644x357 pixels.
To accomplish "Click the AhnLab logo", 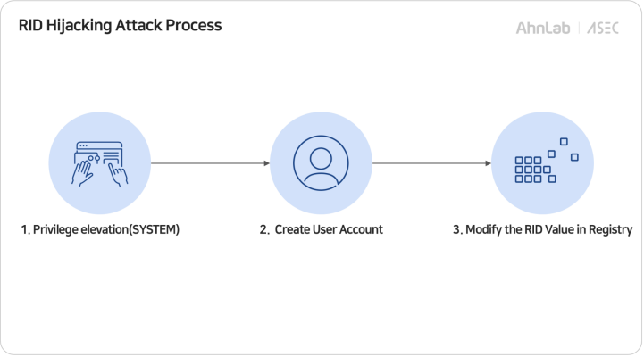I will [x=544, y=28].
